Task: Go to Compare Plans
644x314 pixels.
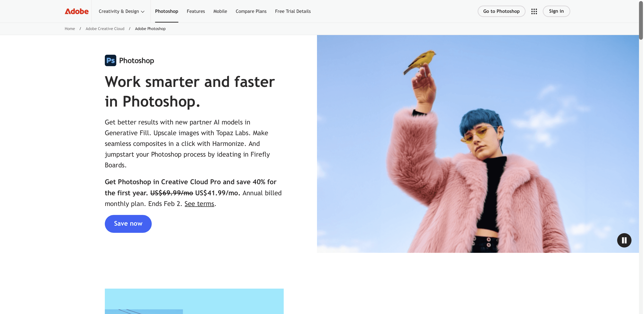Action: 251,11
